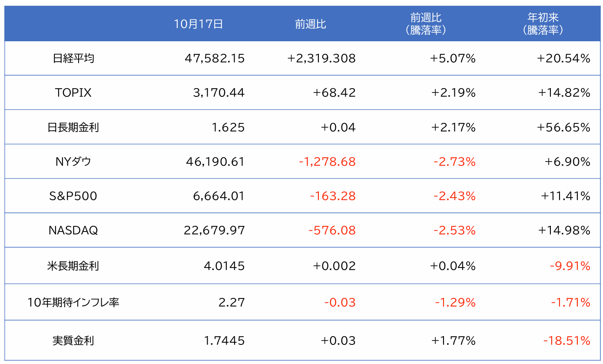603x364 pixels.
Task: Click the 年初来（騰落率） column header
Action: click(543, 24)
